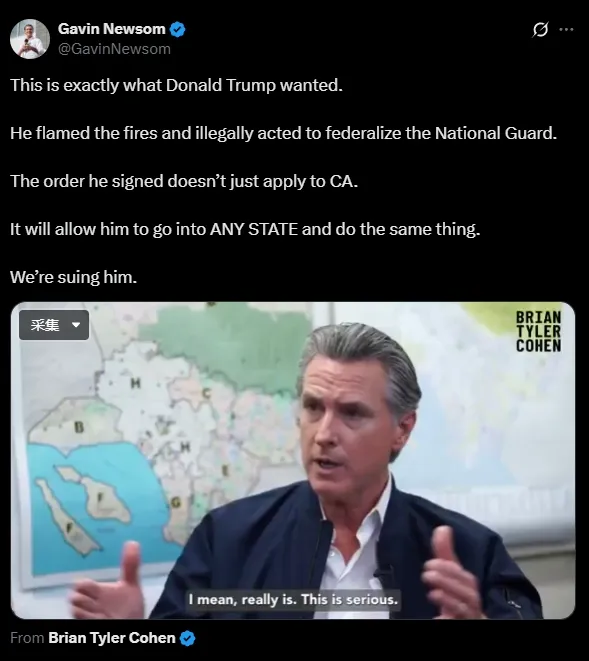
Task: Click the text 'This is exactly what Donald Trump wanted.'
Action: [x=176, y=85]
